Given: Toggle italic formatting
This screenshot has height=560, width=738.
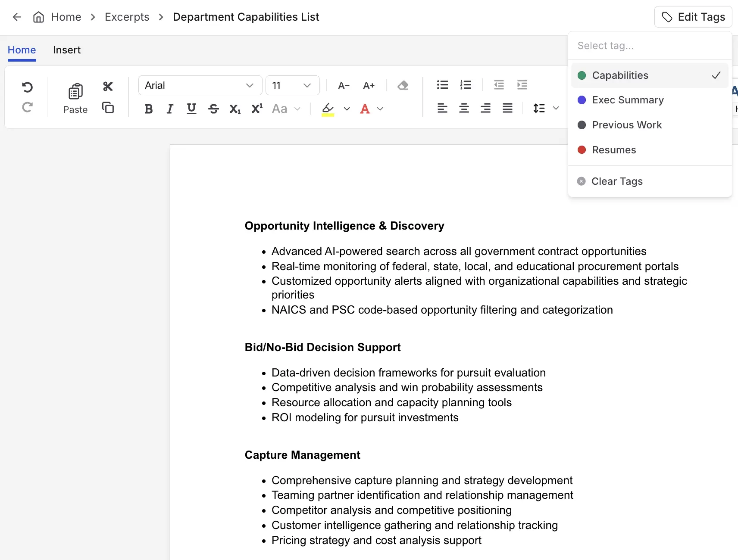Looking at the screenshot, I should pyautogui.click(x=169, y=109).
